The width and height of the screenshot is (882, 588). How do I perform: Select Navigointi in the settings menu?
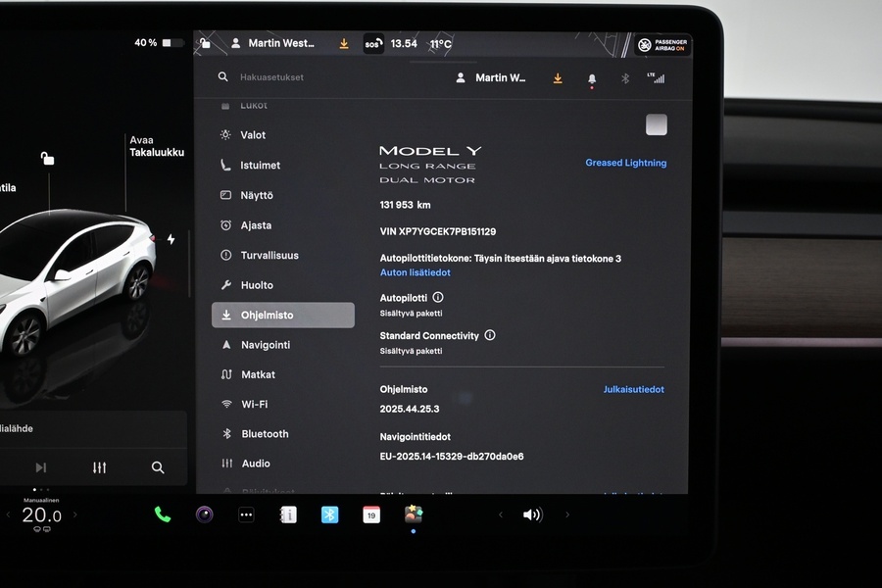pyautogui.click(x=265, y=345)
